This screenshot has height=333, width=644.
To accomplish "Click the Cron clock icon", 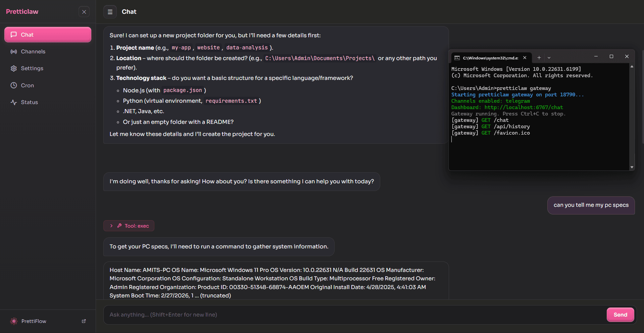I will (14, 85).
